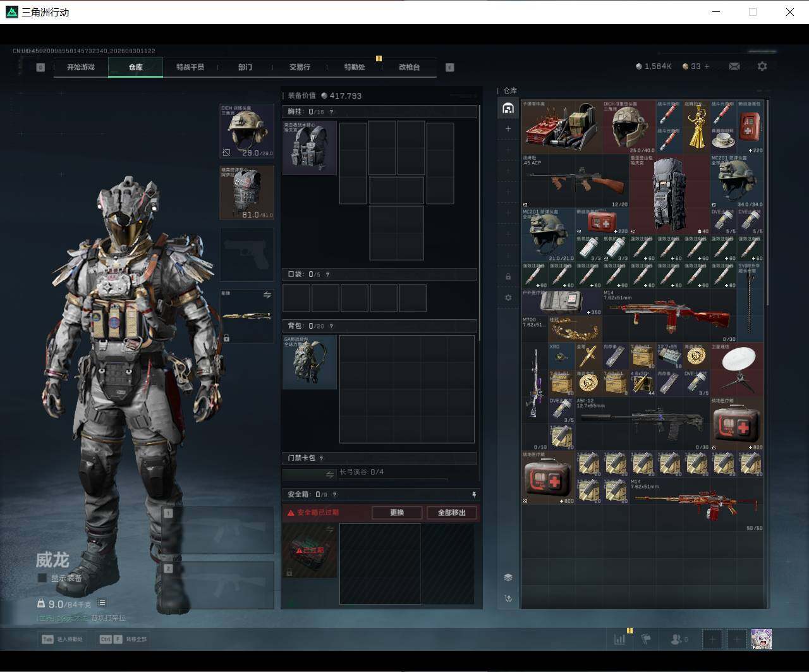The width and height of the screenshot is (809, 672).
Task: Click the help icon beside 口袋
Action: 327,274
